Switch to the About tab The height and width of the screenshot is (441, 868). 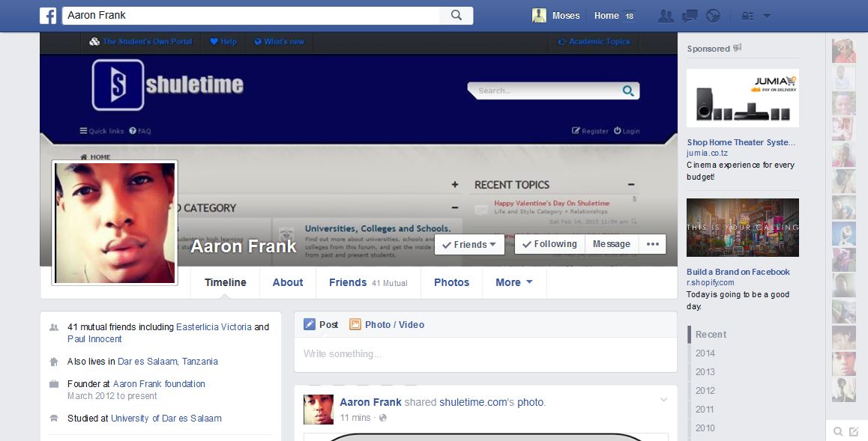tap(288, 282)
